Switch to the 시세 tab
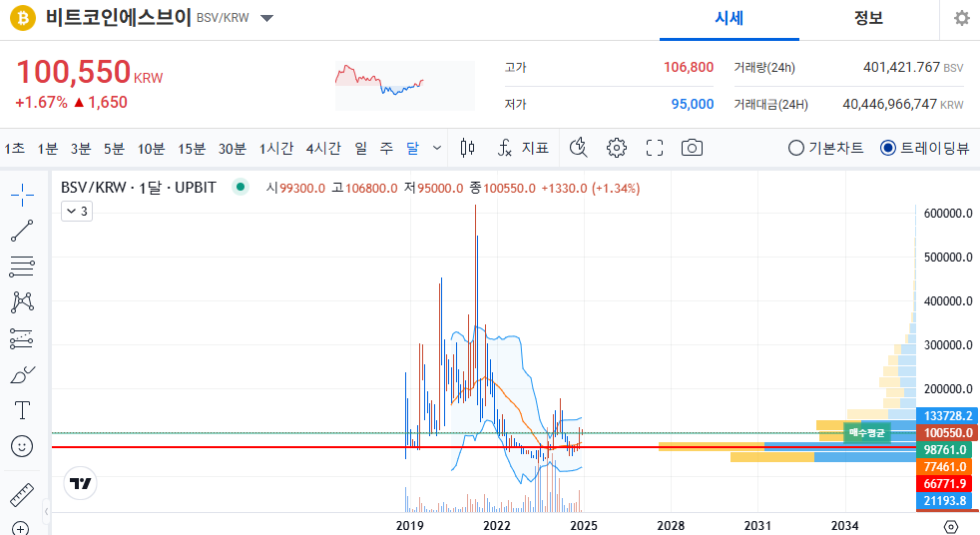 (x=730, y=18)
